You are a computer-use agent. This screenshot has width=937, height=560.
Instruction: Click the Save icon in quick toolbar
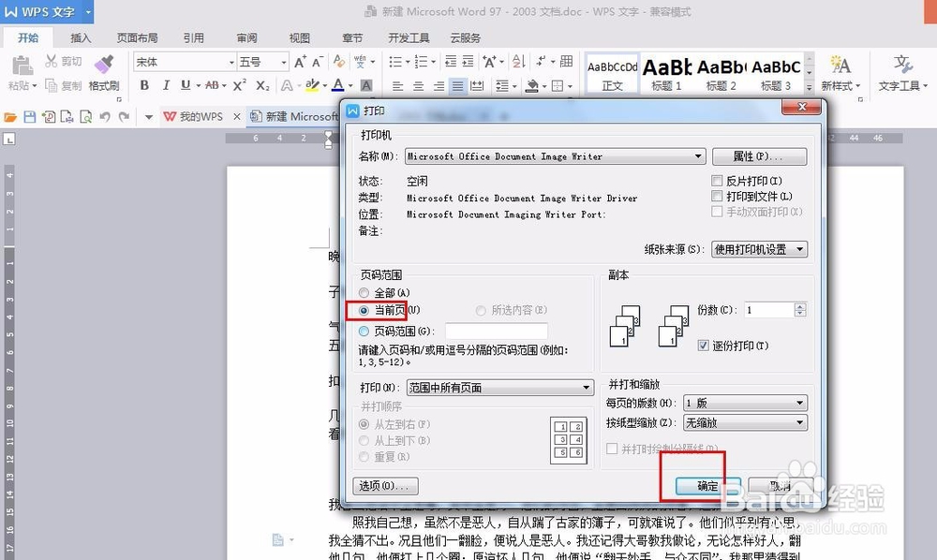click(x=30, y=116)
